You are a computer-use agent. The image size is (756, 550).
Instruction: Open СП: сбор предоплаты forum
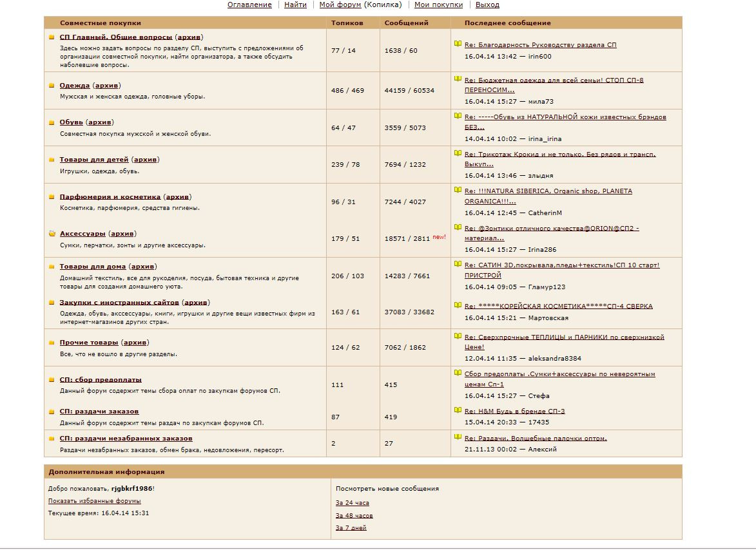tap(101, 380)
